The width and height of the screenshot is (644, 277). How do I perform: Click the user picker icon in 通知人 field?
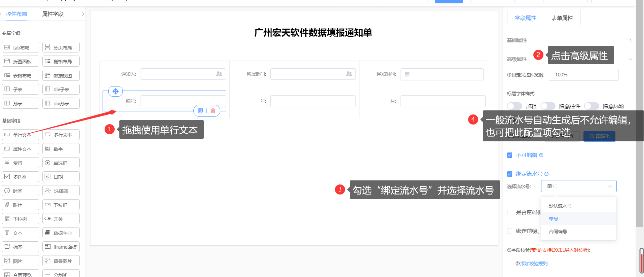point(219,74)
